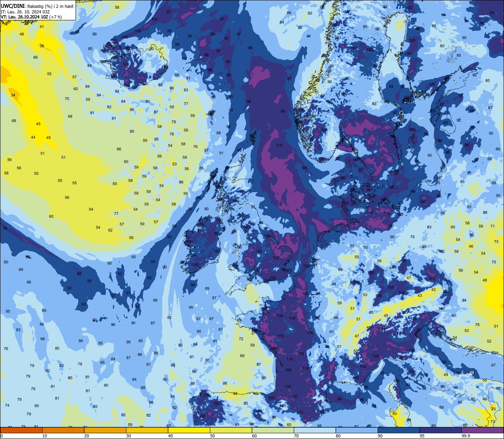Click the 70–80 light blue legend swatch
Screen dimensions: 504x439
coord(315,430)
